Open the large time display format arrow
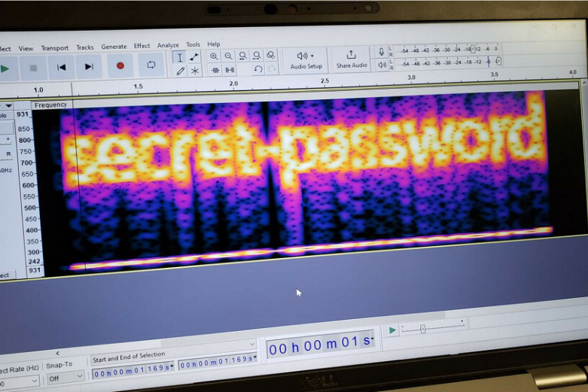Screen dimensions: 588x392 pyautogui.click(x=372, y=339)
